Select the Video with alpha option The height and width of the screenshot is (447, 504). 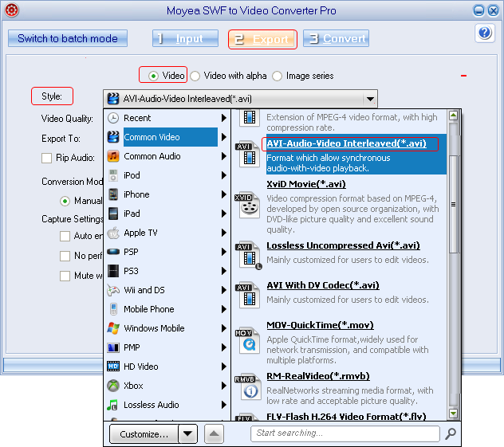pyautogui.click(x=195, y=76)
